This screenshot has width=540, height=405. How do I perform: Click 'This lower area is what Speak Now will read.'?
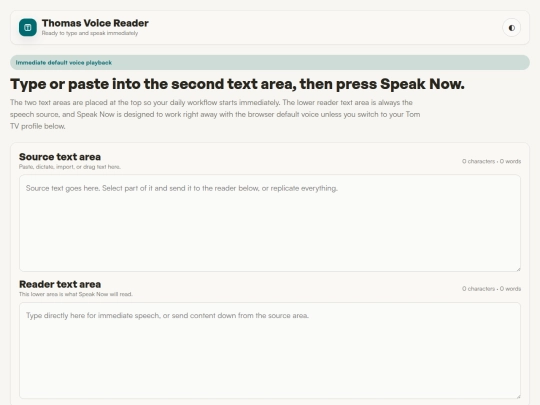pos(76,294)
